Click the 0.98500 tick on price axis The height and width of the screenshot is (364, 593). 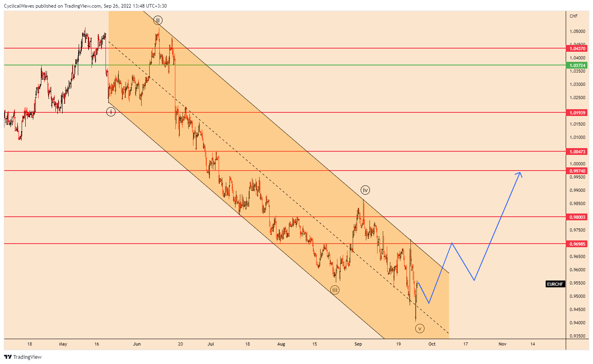coord(577,203)
